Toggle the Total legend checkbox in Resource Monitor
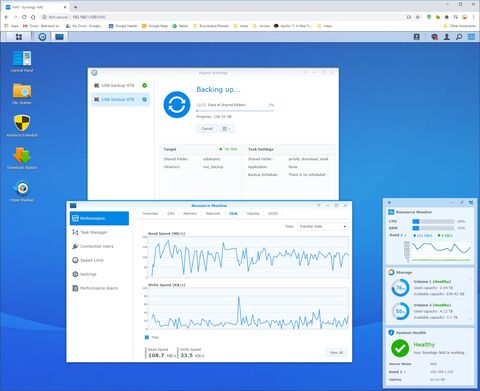The width and height of the screenshot is (480, 391). click(147, 337)
